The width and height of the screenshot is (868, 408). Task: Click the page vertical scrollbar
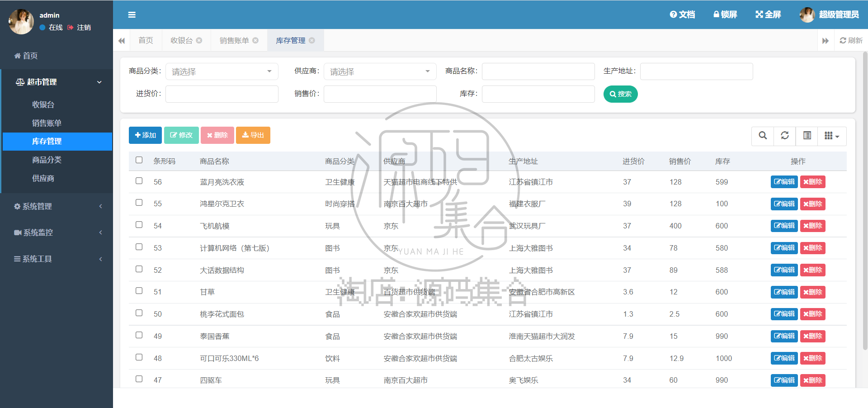pyautogui.click(x=865, y=201)
